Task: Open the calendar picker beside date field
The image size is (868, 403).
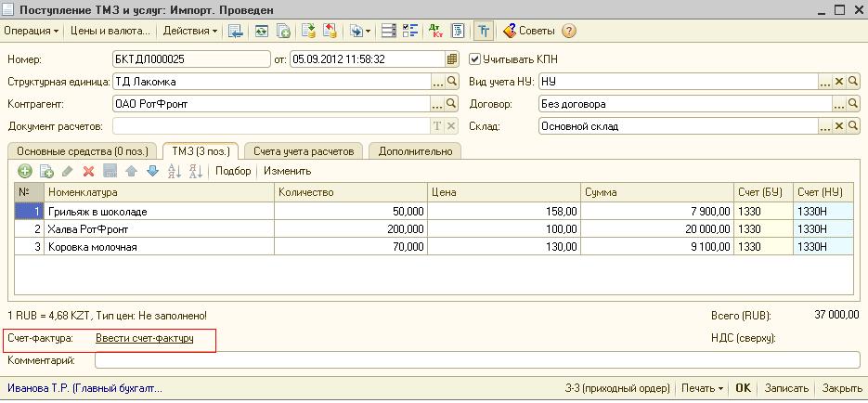Action: coord(452,58)
